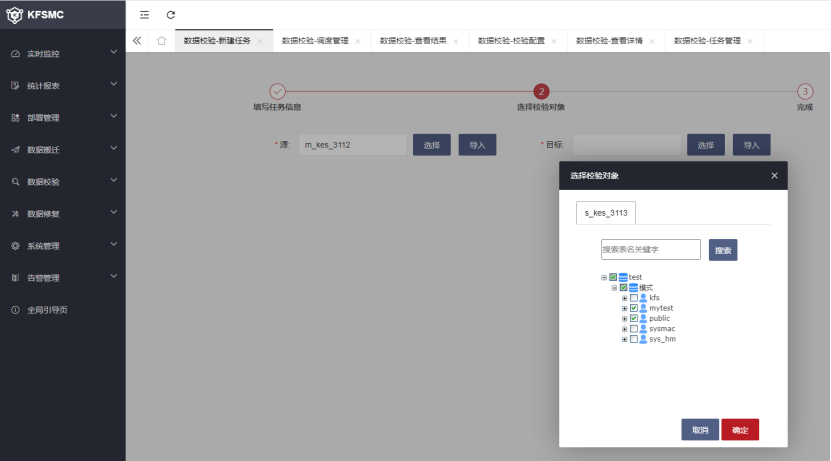Expand the mytest tree node

click(x=624, y=308)
